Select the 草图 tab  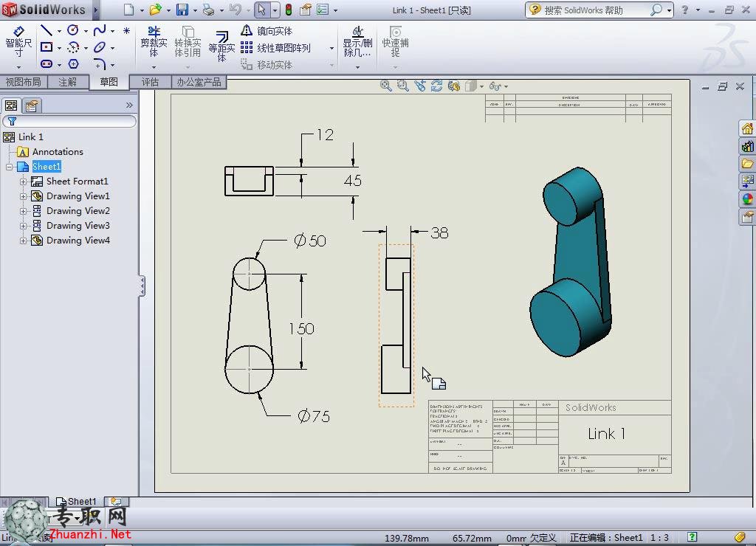pos(109,82)
